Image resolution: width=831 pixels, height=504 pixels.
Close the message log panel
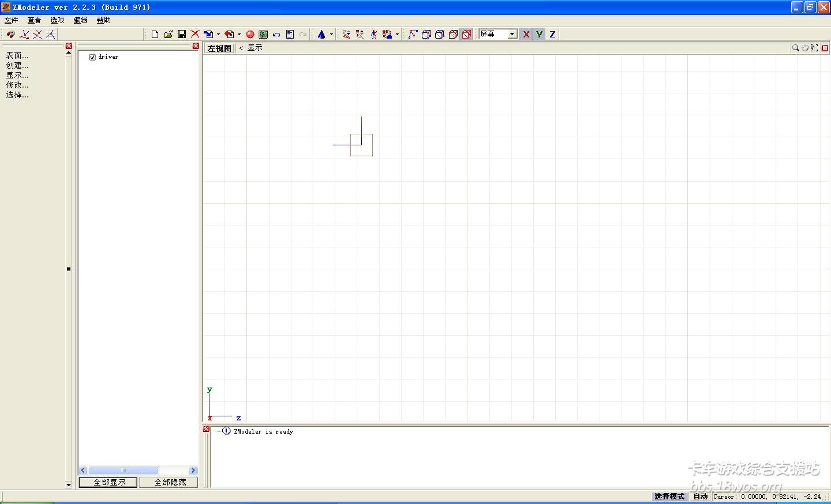[x=206, y=429]
